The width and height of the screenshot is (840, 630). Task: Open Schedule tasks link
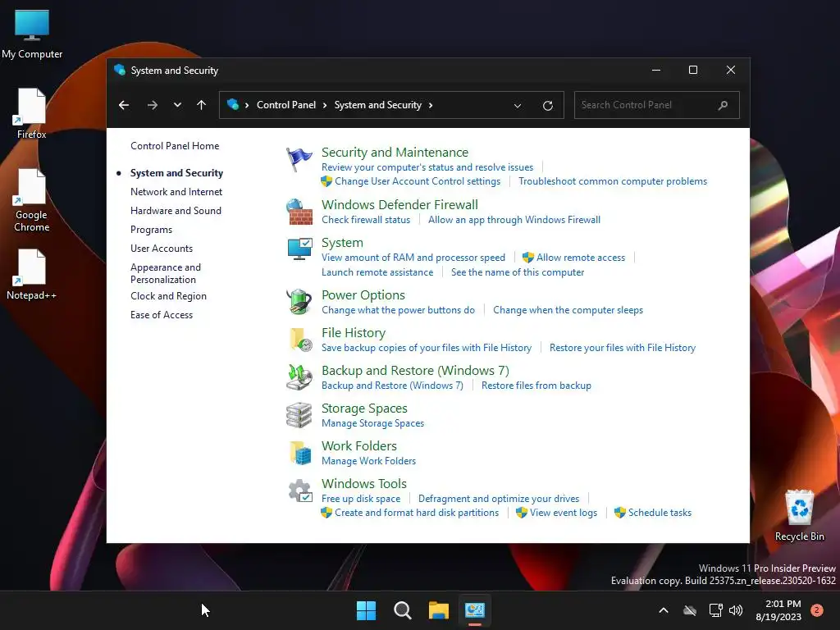pyautogui.click(x=660, y=513)
